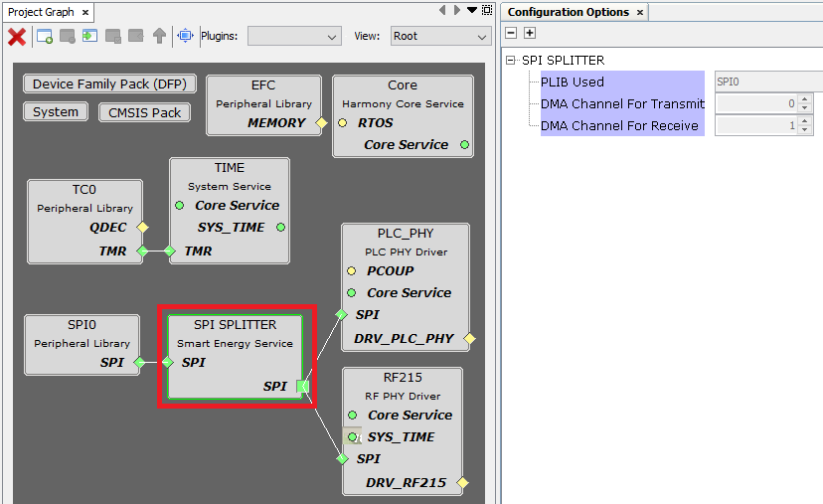Image resolution: width=823 pixels, height=504 pixels.
Task: Increment DMA Channel For Transmit value
Action: 805,99
